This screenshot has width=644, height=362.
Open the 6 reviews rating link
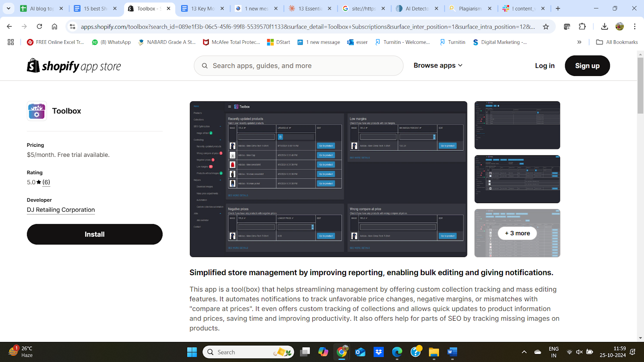pos(46,182)
